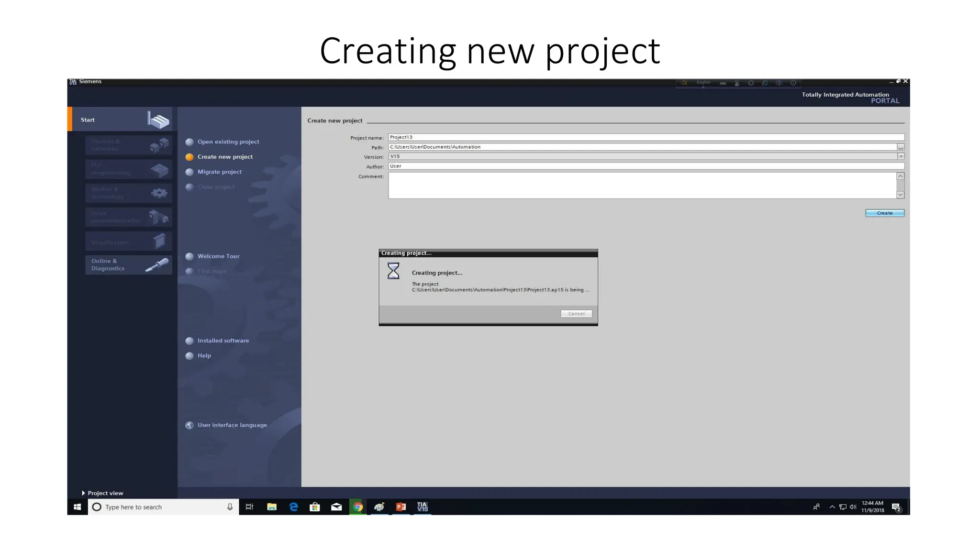Screen dimensions: 980x551
Task: Click the Microsoft Edge taskbar icon
Action: point(293,507)
